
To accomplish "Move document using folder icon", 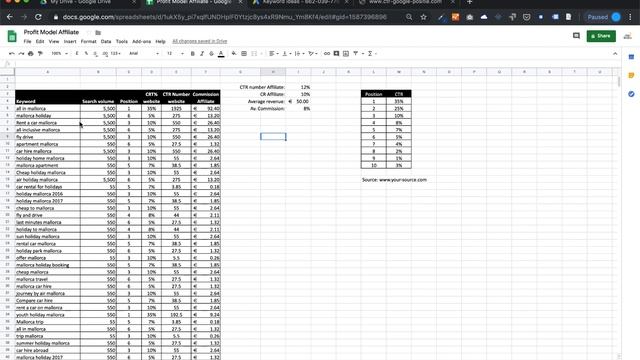I will point(98,32).
